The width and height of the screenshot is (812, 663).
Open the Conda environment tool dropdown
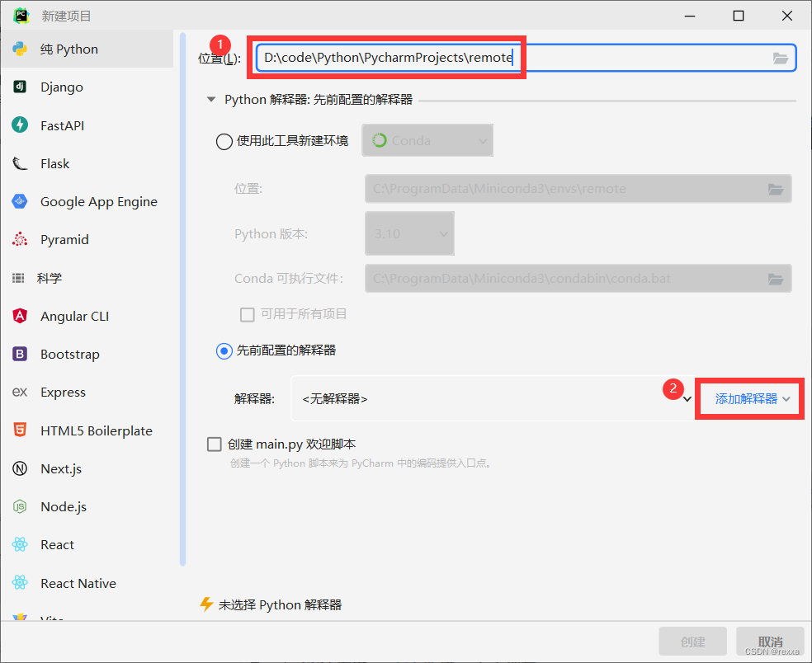click(x=427, y=140)
